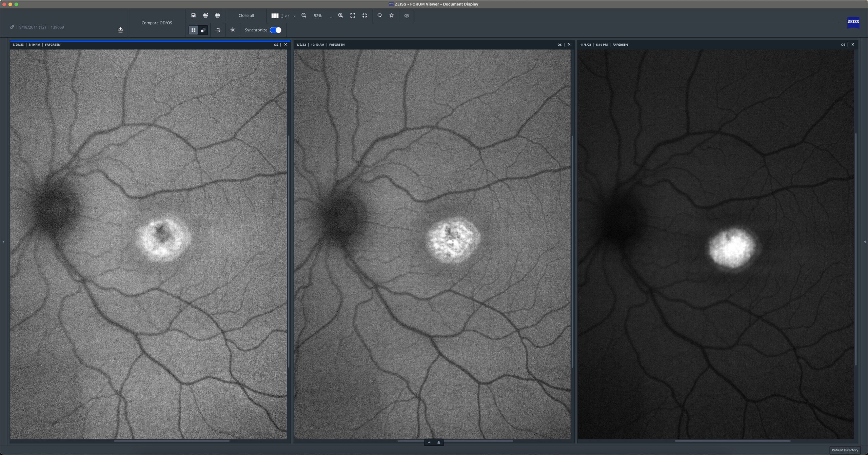Click vertical scrollbar of 3/29/23 panel
Screen dimensions: 868x455
coord(289,251)
